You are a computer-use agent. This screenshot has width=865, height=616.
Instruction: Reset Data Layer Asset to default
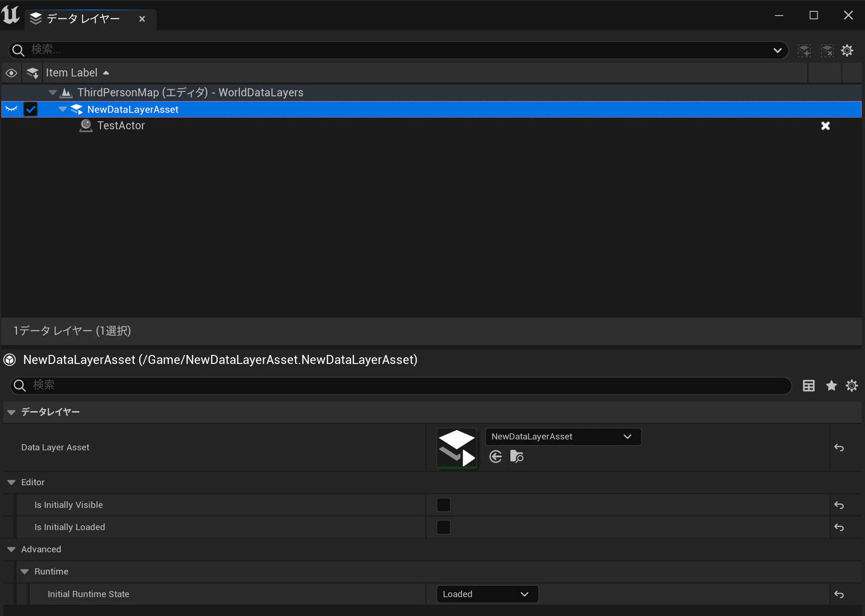[839, 447]
